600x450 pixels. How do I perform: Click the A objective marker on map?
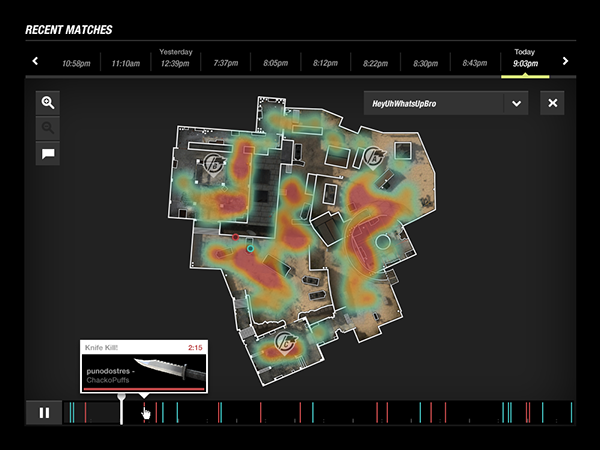(374, 158)
